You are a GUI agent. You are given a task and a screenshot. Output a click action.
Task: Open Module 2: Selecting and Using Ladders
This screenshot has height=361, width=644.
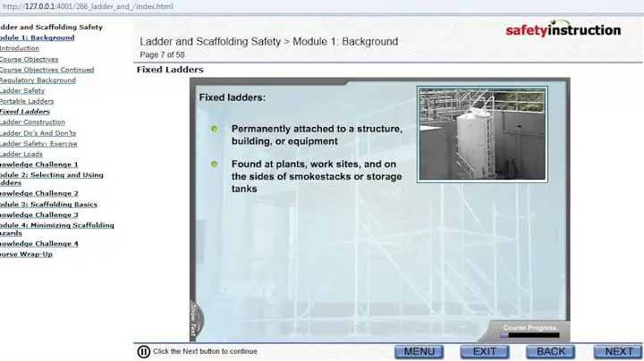(51, 179)
